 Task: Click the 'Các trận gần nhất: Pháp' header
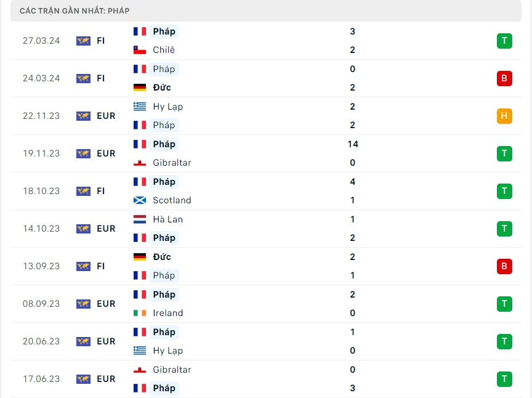pos(75,11)
